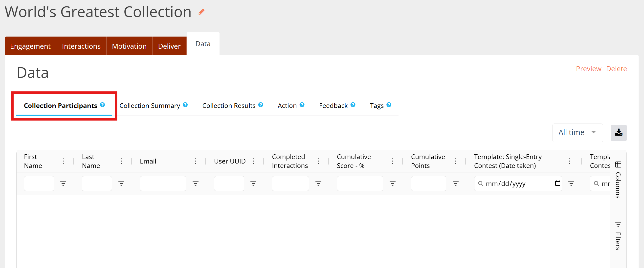Screen dimensions: 644x268
Task: Switch to the Interactions tab
Action: [x=81, y=46]
